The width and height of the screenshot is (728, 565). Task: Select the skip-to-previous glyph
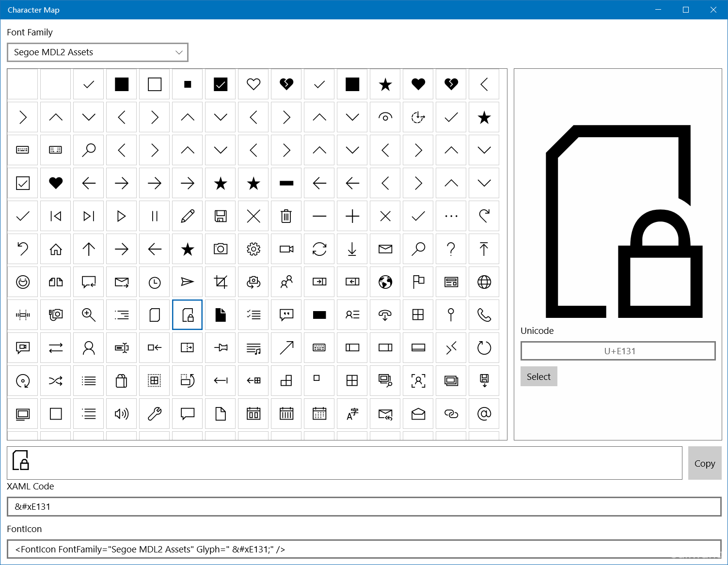coord(56,216)
